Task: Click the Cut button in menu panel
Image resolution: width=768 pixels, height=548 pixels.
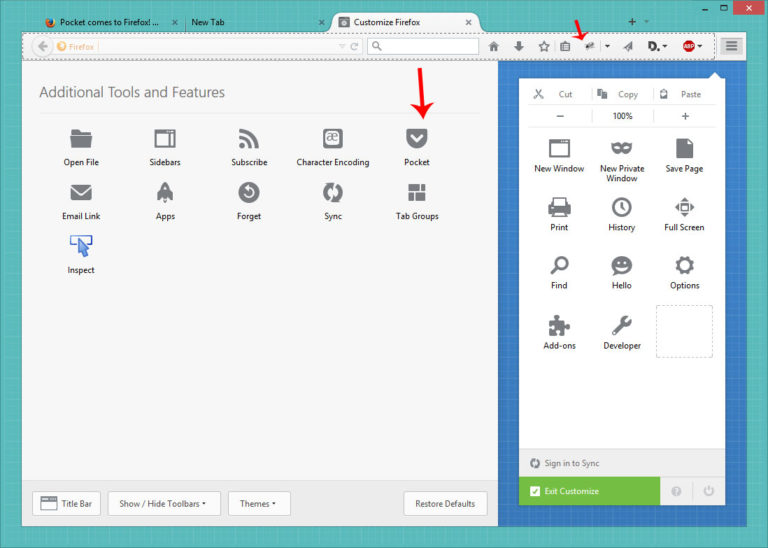Action: point(559,94)
